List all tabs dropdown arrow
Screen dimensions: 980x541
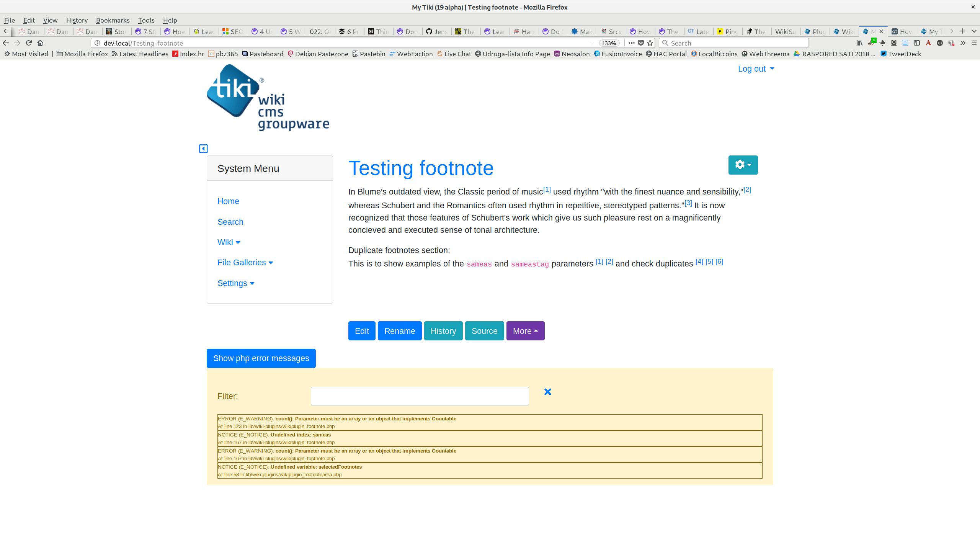tap(974, 31)
